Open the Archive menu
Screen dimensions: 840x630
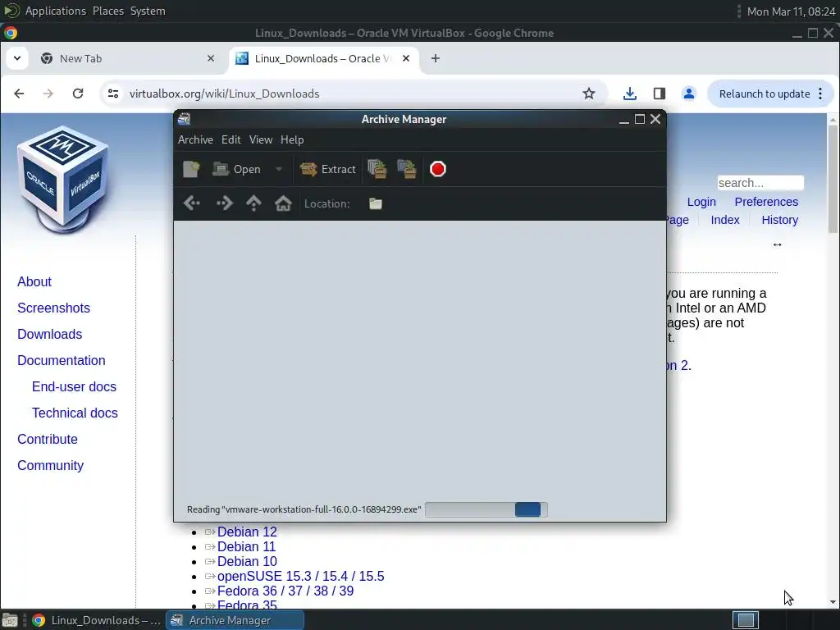pos(195,139)
